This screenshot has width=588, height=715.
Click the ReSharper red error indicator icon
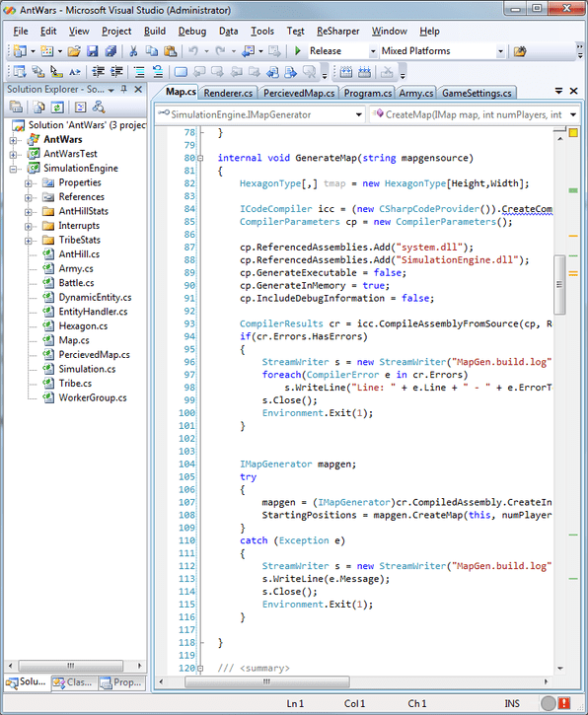pos(564,703)
